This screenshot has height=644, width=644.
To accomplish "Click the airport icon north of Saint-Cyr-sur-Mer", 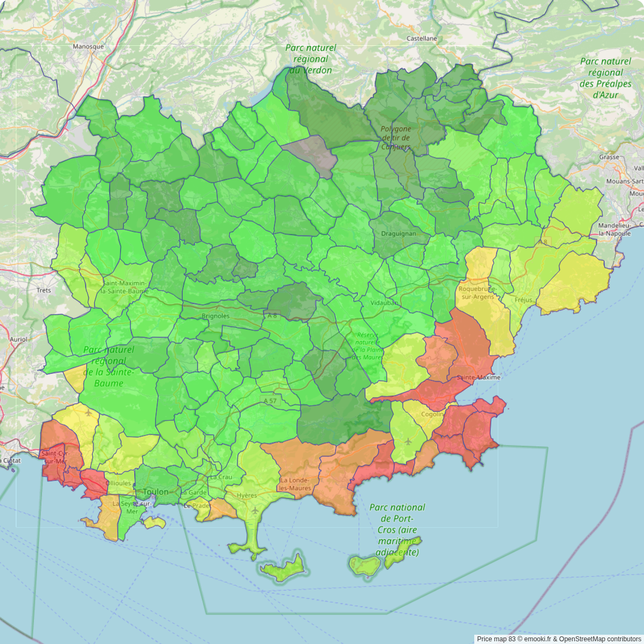I will click(x=88, y=413).
